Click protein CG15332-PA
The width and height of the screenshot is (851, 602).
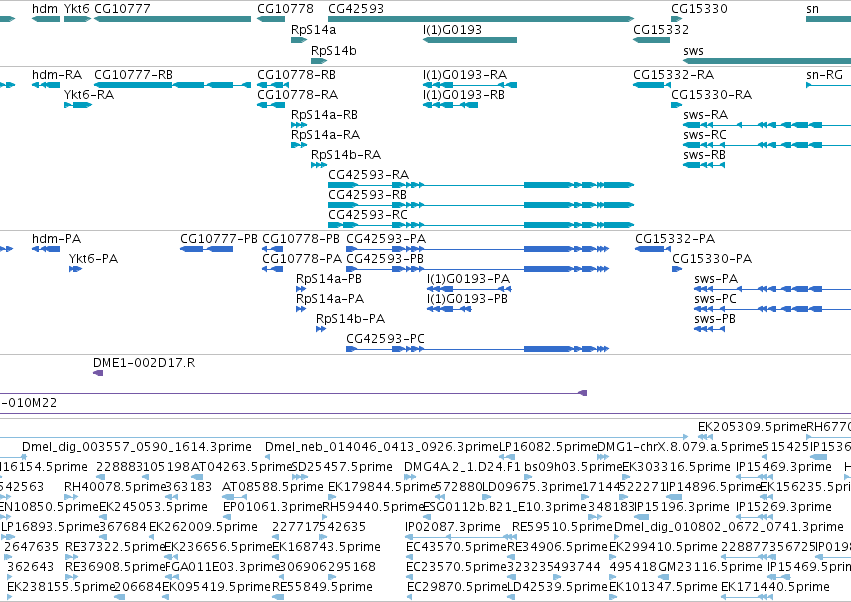(x=675, y=238)
